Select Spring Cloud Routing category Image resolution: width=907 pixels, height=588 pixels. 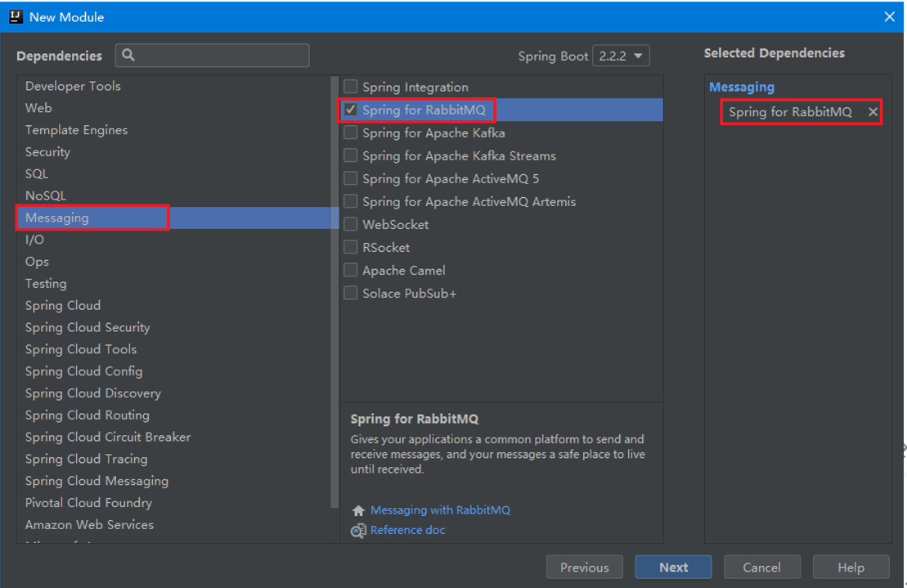pyautogui.click(x=173, y=415)
